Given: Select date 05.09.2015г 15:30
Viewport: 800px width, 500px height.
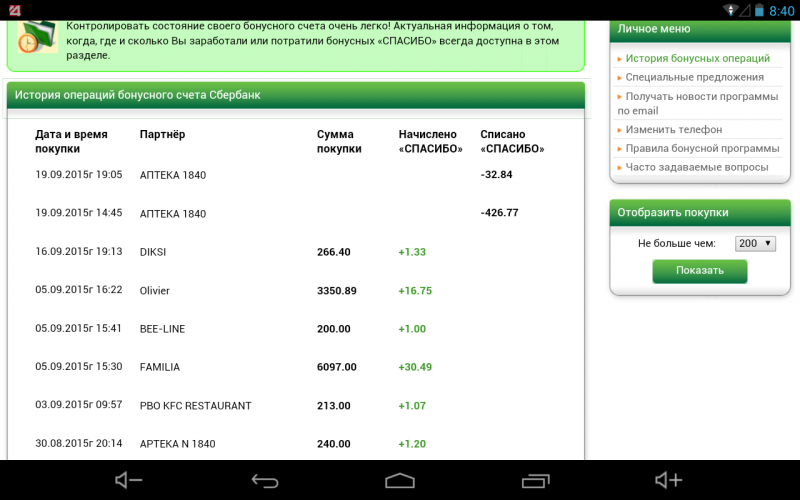Looking at the screenshot, I should tap(79, 366).
